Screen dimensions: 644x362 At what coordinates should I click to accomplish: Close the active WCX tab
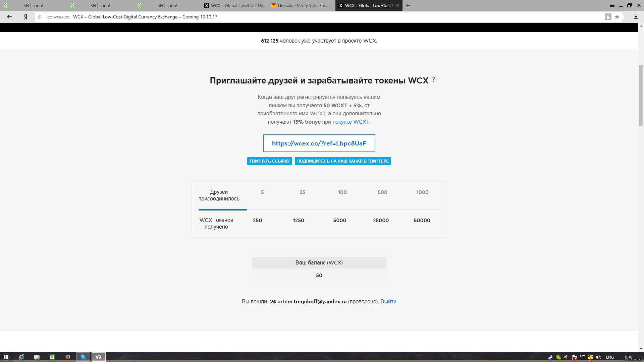pyautogui.click(x=398, y=5)
